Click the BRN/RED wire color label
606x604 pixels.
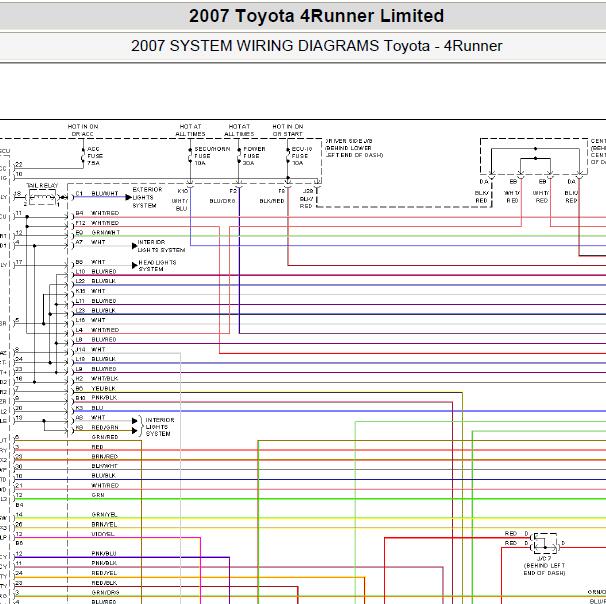[105, 456]
